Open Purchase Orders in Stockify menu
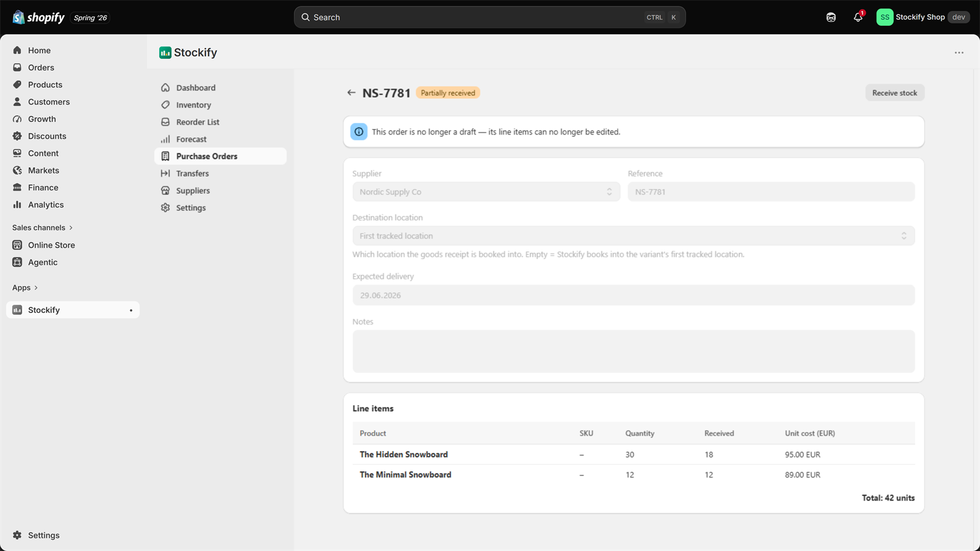This screenshot has height=551, width=980. point(221,156)
